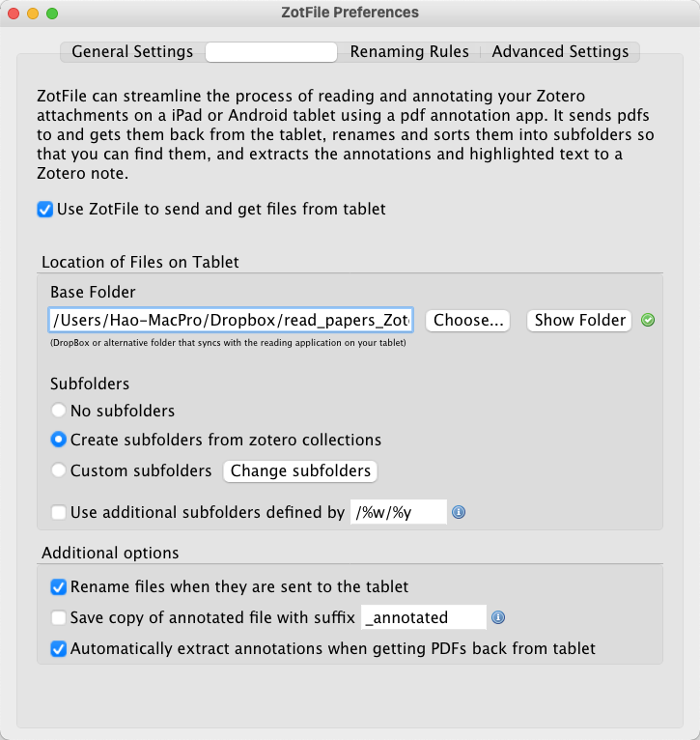Select the blank highlighted tab
700x740 pixels.
[271, 52]
